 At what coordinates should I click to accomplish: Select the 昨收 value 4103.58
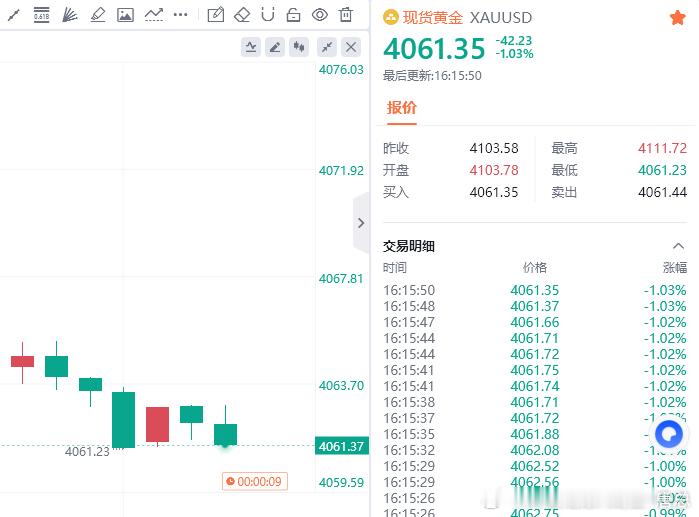[494, 148]
